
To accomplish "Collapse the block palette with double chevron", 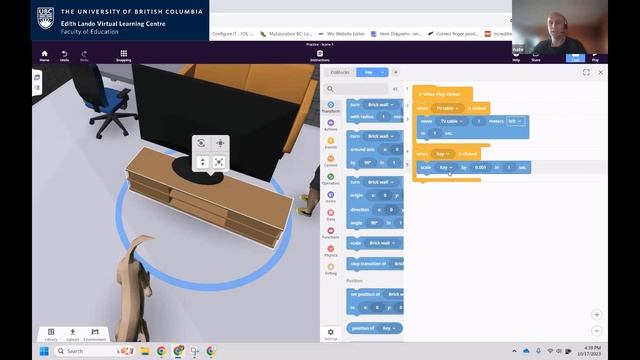I will coord(395,89).
